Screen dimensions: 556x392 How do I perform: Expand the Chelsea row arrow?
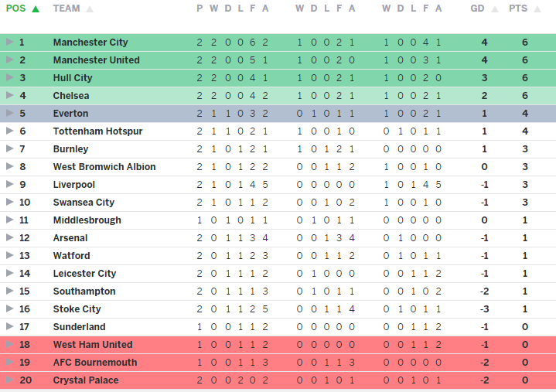(x=9, y=96)
